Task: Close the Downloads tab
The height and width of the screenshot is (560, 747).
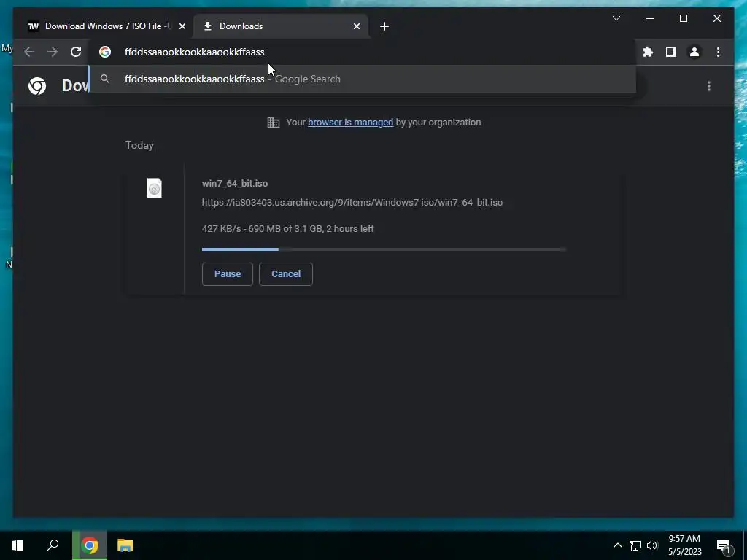Action: [x=356, y=26]
